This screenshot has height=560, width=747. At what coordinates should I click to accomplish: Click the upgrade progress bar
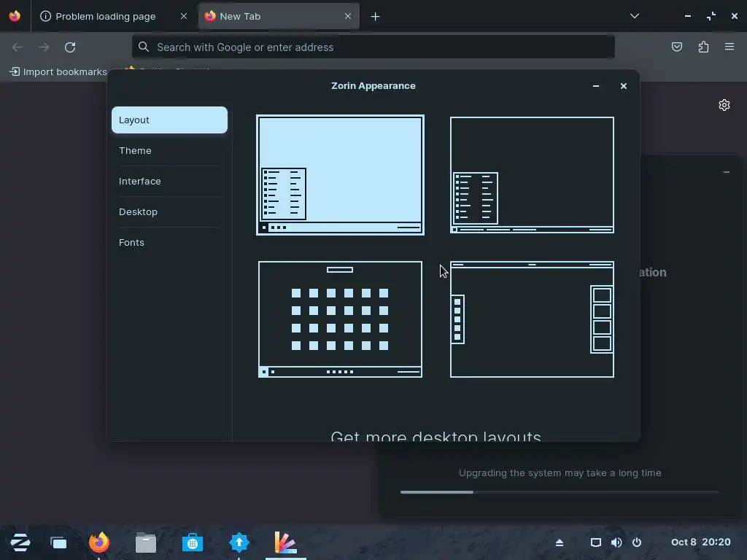(x=560, y=492)
